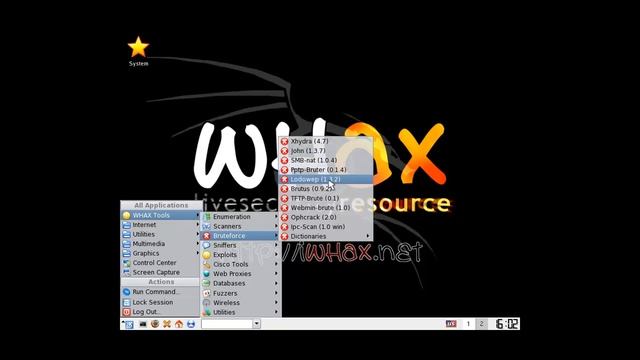Click the Cisco Tools icon
The width and height of the screenshot is (640, 360).
point(207,264)
